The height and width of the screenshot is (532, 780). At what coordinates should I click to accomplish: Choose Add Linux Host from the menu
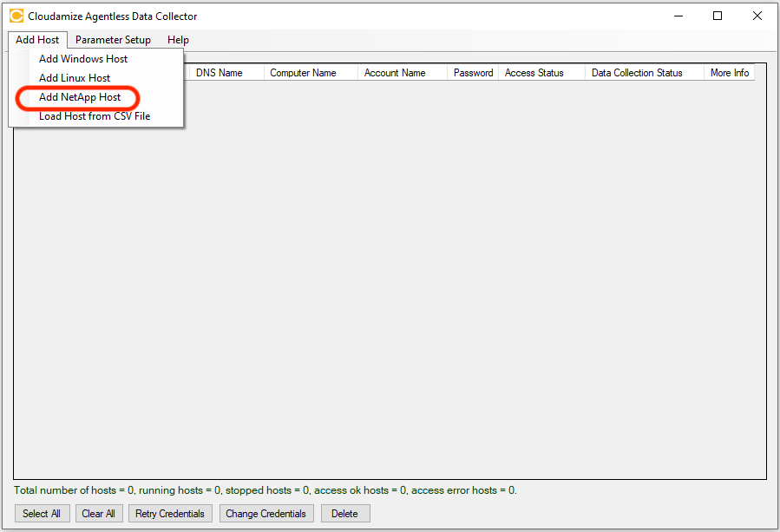pos(96,77)
